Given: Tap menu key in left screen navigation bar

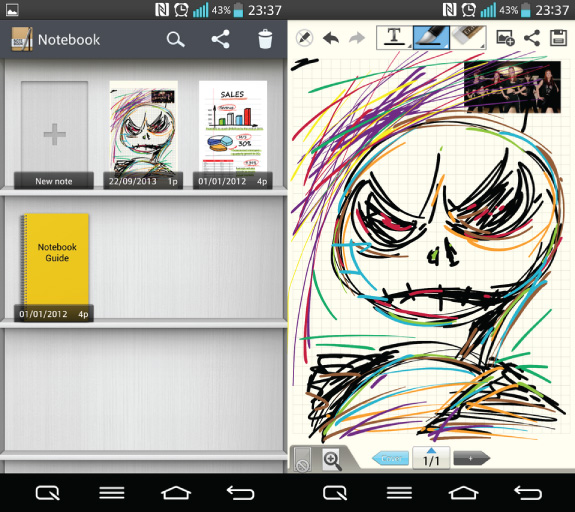Looking at the screenshot, I should point(112,493).
